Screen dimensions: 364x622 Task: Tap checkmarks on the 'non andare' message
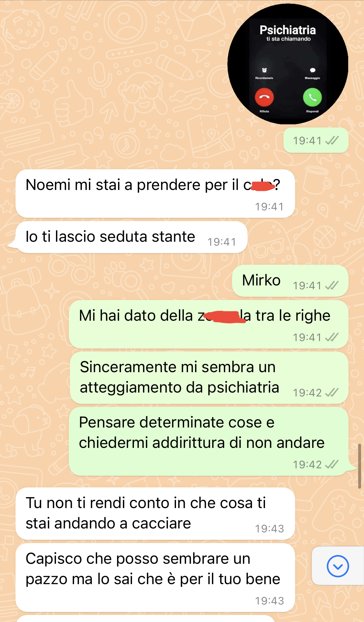tap(332, 464)
